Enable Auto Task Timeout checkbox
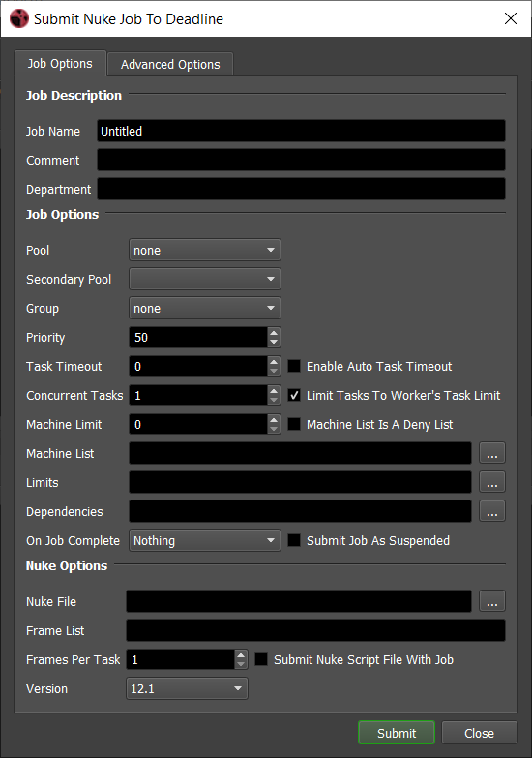Screen dimensions: 532x758 (x=294, y=366)
